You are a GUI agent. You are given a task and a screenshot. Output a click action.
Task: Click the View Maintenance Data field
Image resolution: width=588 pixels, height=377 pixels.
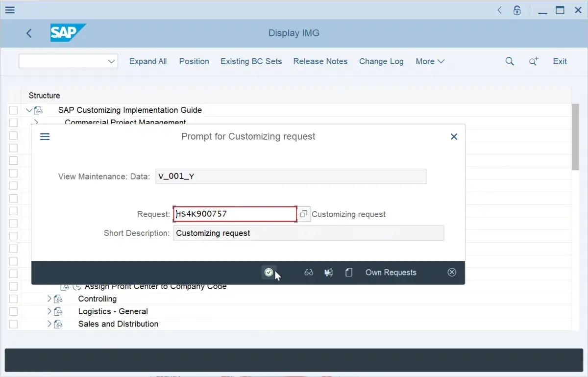(x=291, y=176)
